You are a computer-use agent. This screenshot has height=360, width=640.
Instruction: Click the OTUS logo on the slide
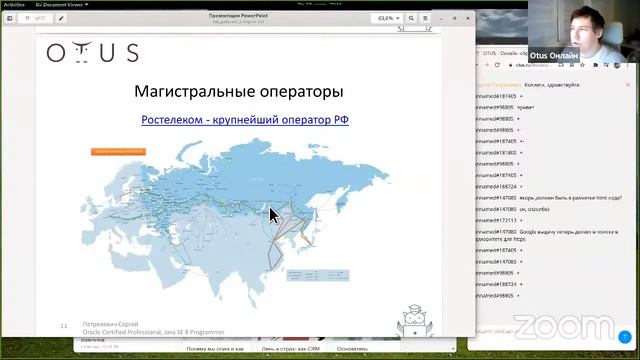(x=93, y=52)
